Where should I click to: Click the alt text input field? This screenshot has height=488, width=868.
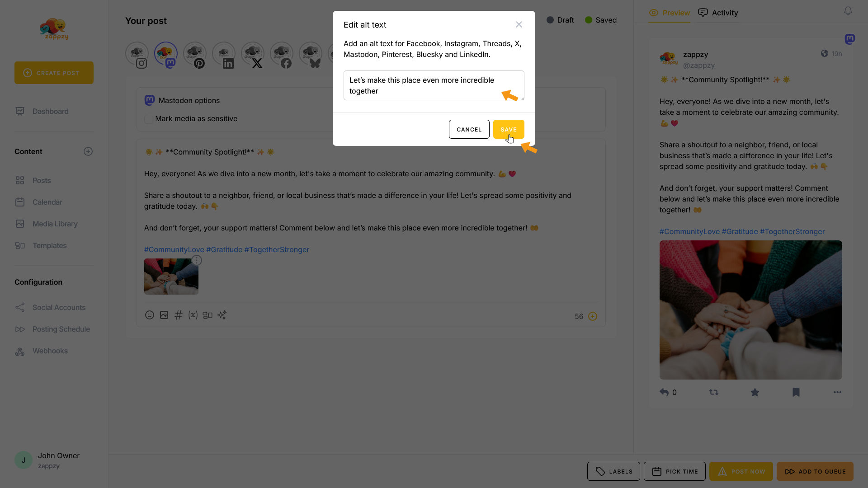pos(434,86)
